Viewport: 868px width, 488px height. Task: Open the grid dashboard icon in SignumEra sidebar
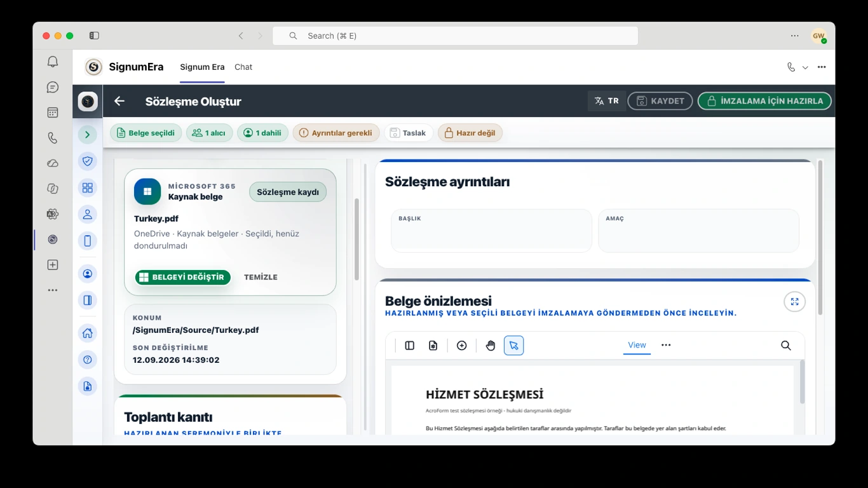[88, 187]
